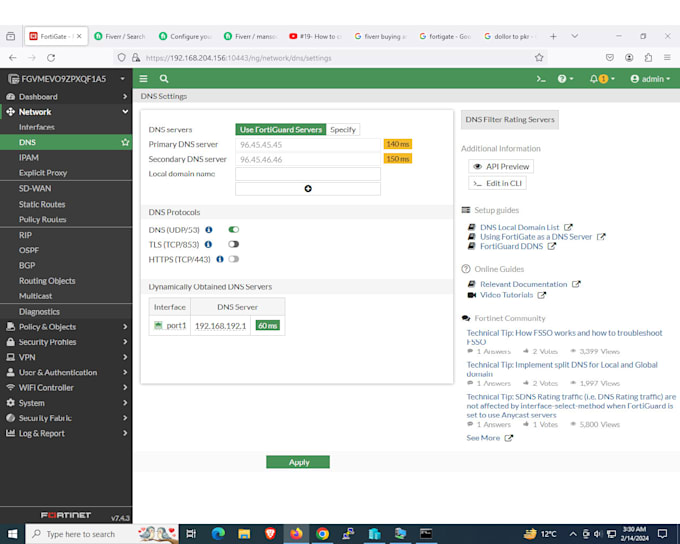Image resolution: width=680 pixels, height=544 pixels.
Task: Open the browser extensions icon
Action: [648, 58]
